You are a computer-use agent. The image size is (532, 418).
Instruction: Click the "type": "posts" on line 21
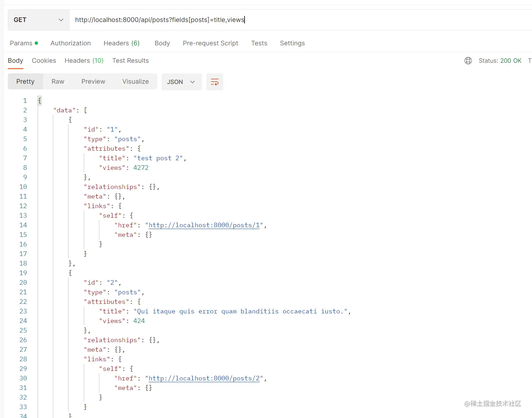pyautogui.click(x=114, y=292)
